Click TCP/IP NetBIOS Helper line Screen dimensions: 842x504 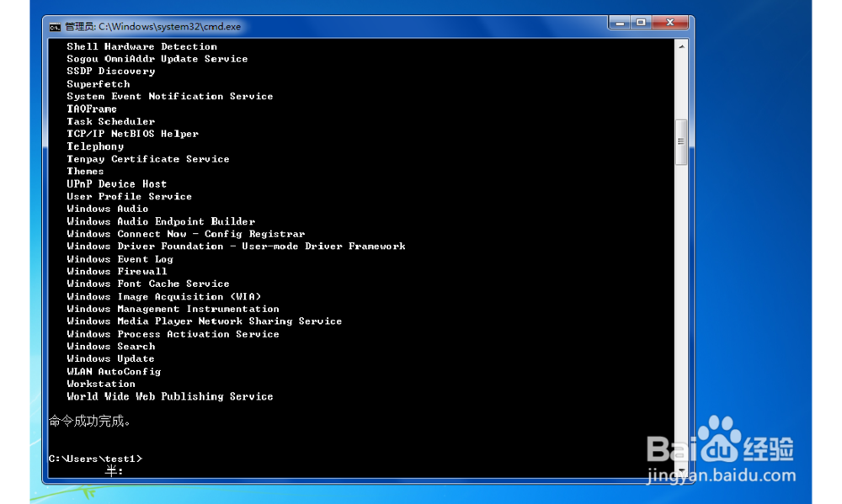[133, 134]
